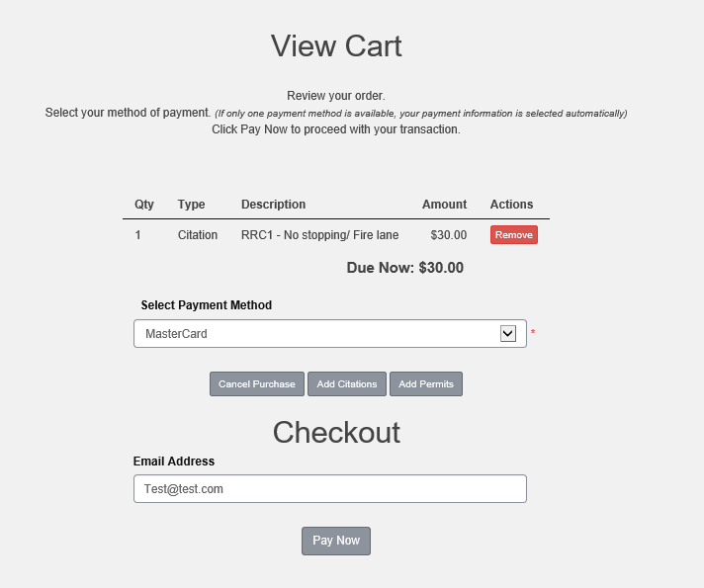Click the Select Payment Method label
Image resolution: width=704 pixels, height=588 pixels.
pos(207,305)
